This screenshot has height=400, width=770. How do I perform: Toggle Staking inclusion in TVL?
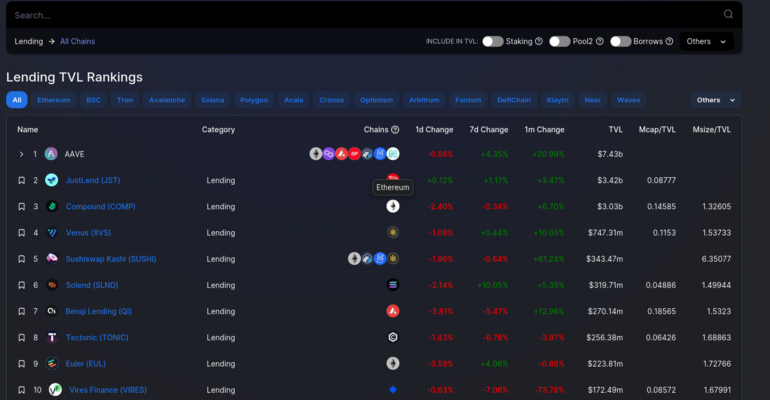(x=493, y=41)
